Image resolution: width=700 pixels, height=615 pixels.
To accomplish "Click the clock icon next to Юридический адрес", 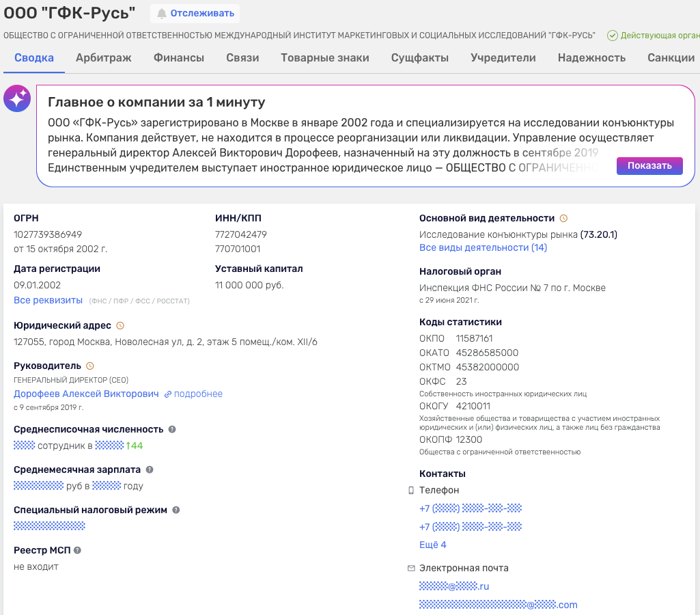I will (120, 325).
